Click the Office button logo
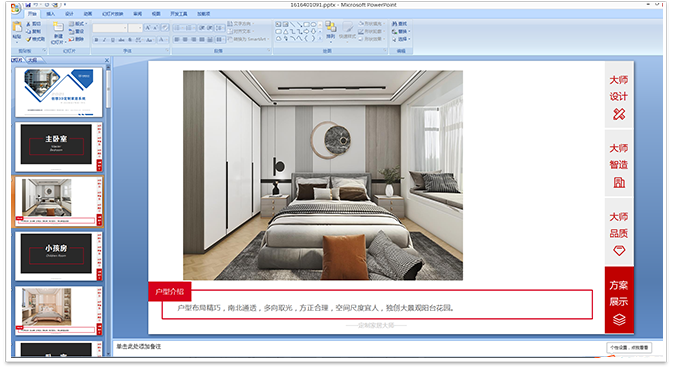Viewport: 688px width, 367px height. pyautogui.click(x=15, y=8)
